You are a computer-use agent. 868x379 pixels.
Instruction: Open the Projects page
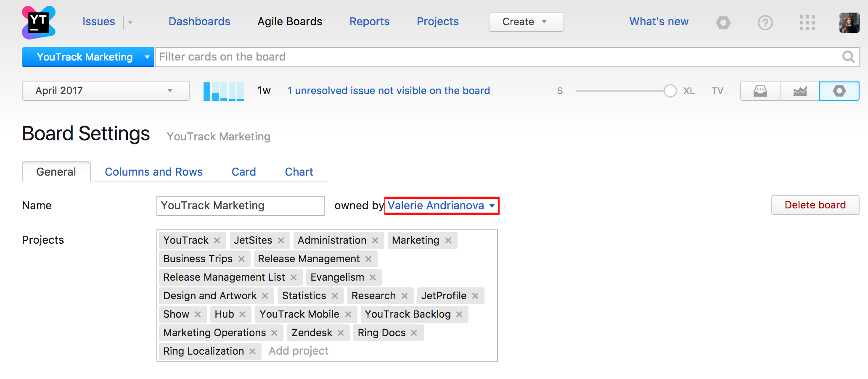click(438, 21)
